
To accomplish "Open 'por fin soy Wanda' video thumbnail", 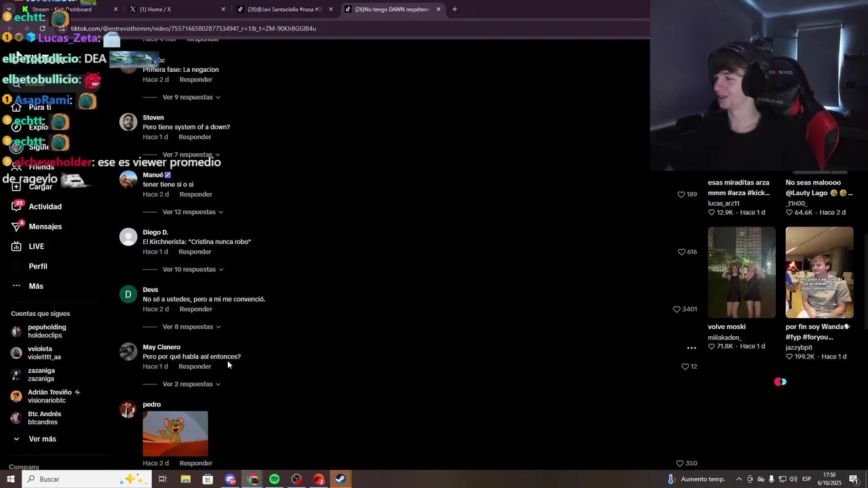I will pos(819,272).
